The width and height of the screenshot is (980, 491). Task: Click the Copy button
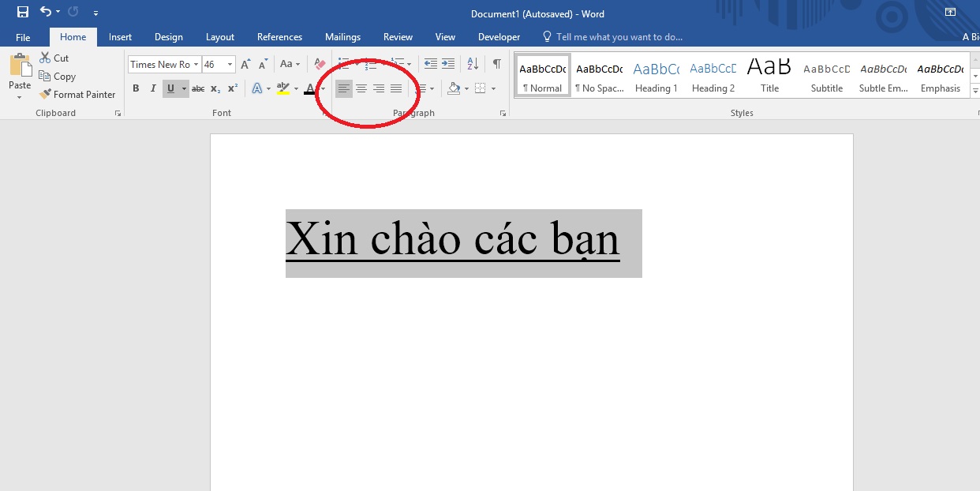click(x=57, y=77)
